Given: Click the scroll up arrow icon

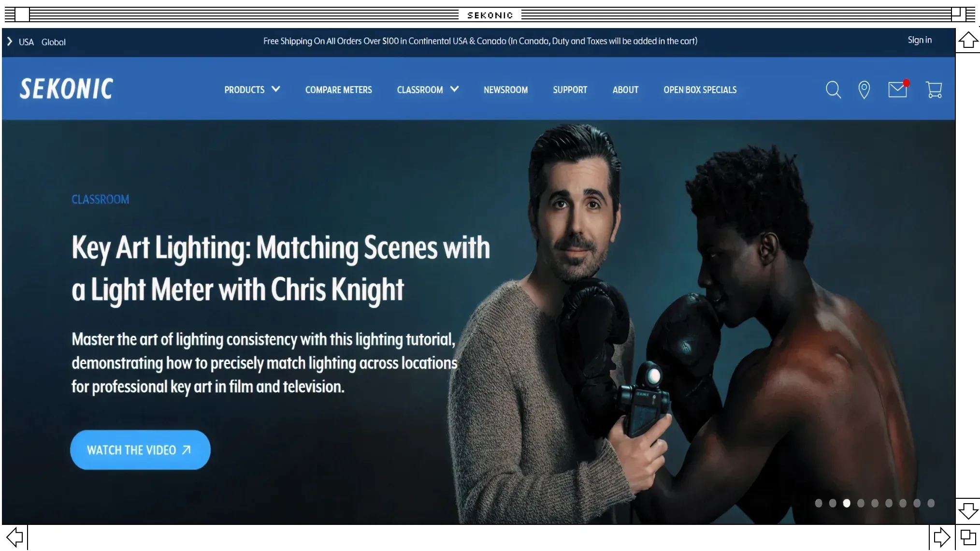Looking at the screenshot, I should coord(968,40).
